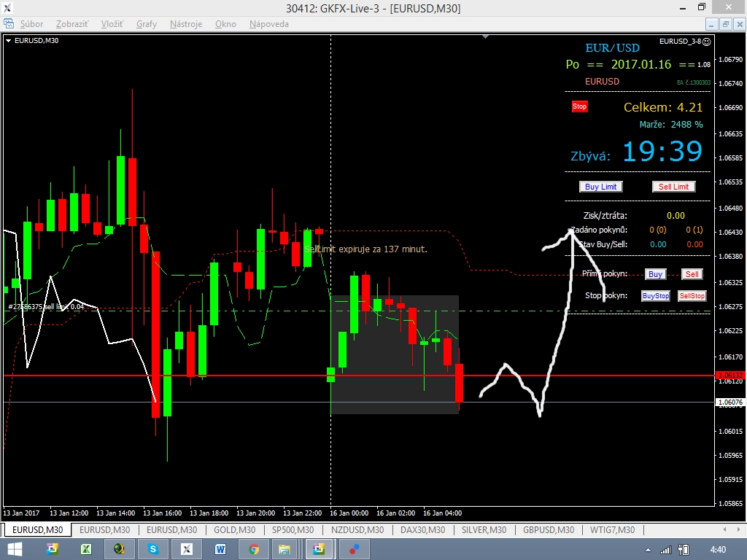Click the 19:39 countdown timer
747x560 pixels.
[662, 152]
